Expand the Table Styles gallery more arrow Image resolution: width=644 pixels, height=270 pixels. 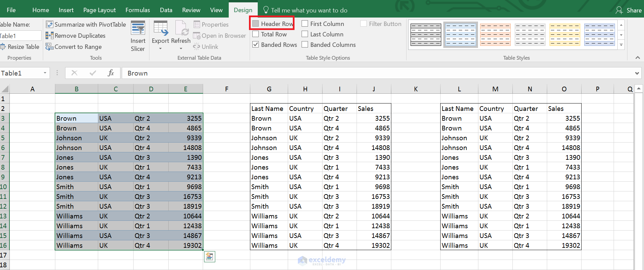[x=621, y=45]
